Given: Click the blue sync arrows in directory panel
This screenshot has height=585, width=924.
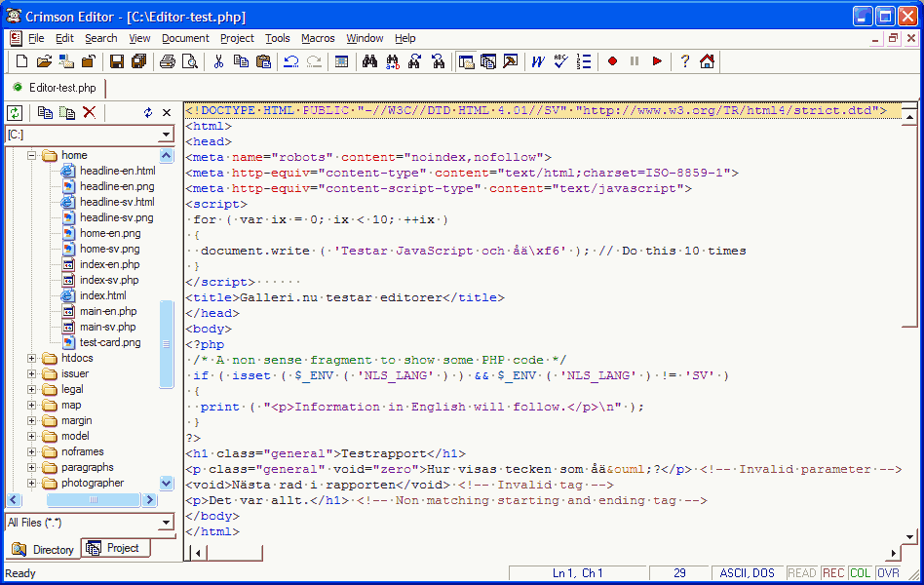Looking at the screenshot, I should [x=148, y=113].
